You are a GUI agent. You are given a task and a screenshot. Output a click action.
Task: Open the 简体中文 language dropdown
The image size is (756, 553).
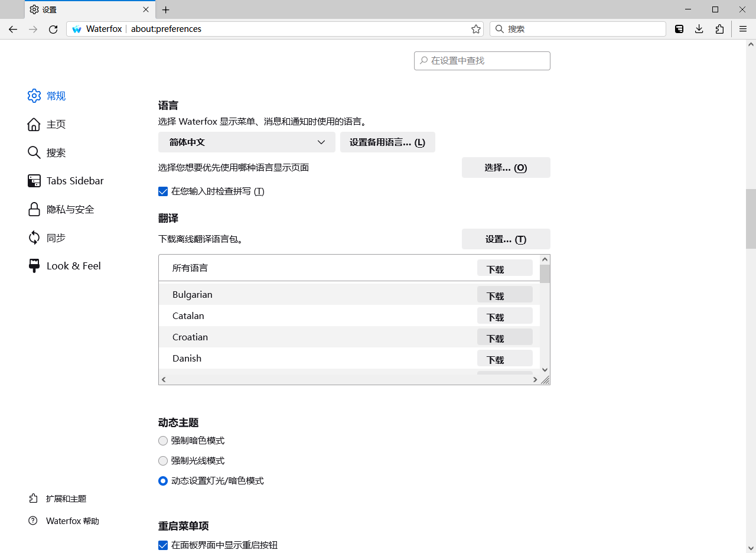(x=247, y=142)
